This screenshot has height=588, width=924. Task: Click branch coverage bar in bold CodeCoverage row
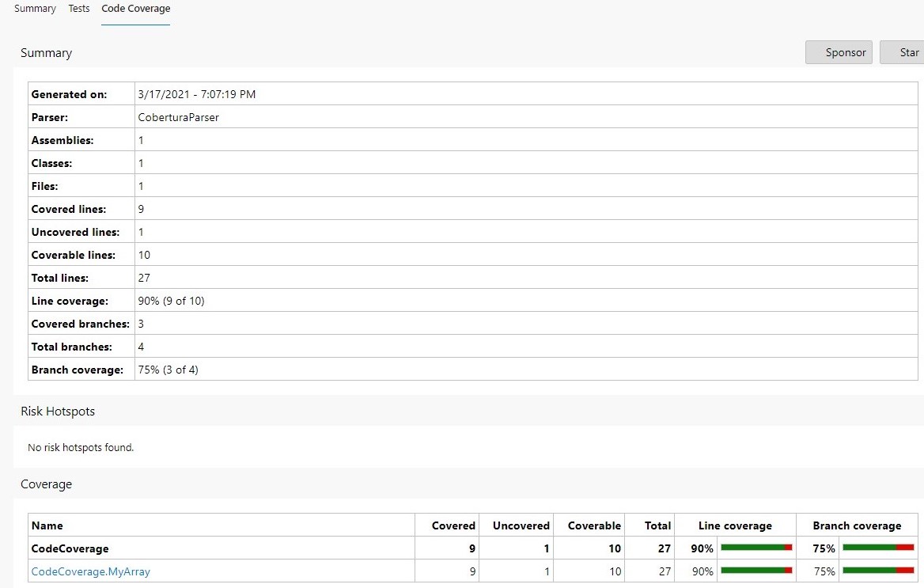click(x=878, y=548)
